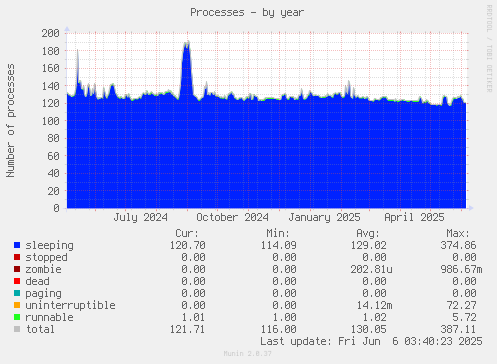Click the orange uninterruptible legend swatch

(x=17, y=305)
